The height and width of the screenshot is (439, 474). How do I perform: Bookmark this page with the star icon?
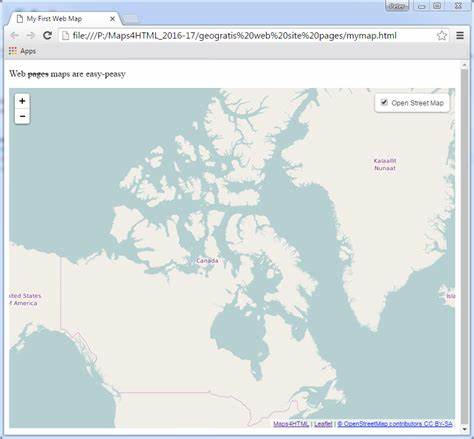(x=442, y=35)
